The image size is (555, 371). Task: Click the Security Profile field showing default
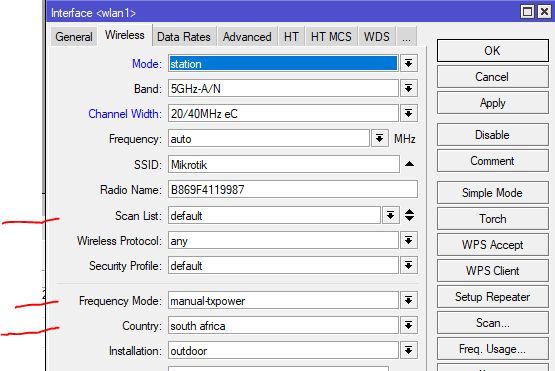[283, 266]
